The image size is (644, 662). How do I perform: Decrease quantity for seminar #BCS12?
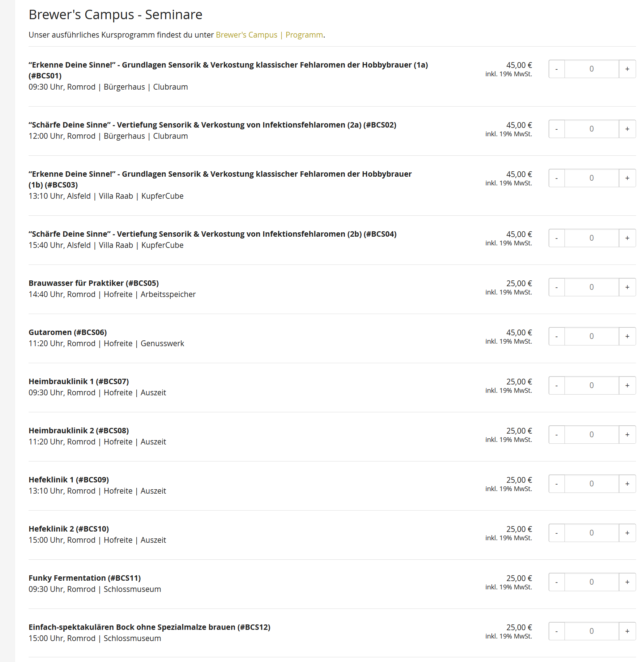point(556,631)
